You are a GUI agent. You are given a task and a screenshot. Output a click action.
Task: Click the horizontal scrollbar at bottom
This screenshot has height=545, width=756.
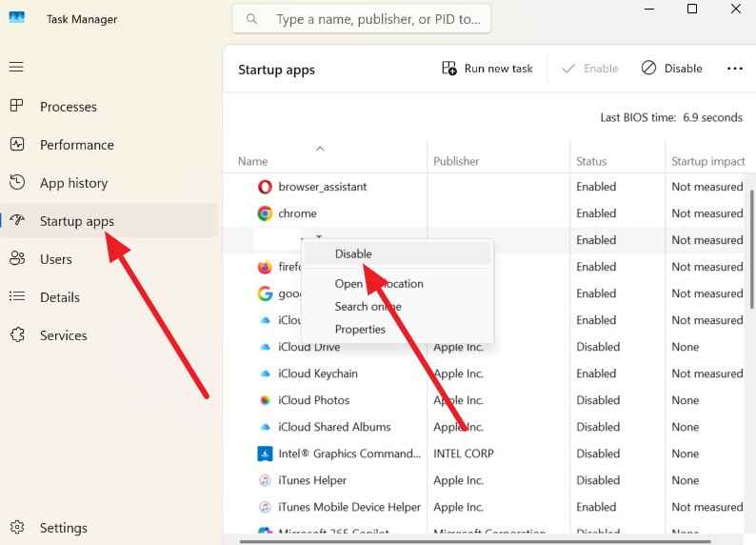475,541
